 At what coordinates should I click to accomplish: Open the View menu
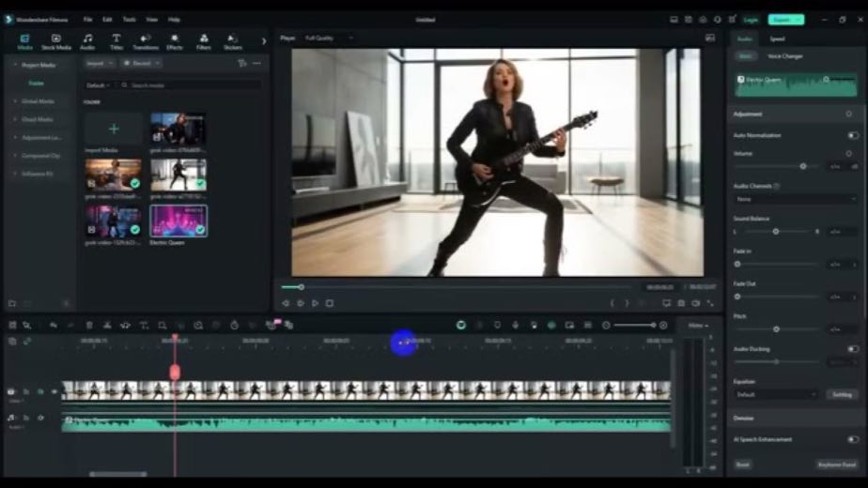[151, 20]
